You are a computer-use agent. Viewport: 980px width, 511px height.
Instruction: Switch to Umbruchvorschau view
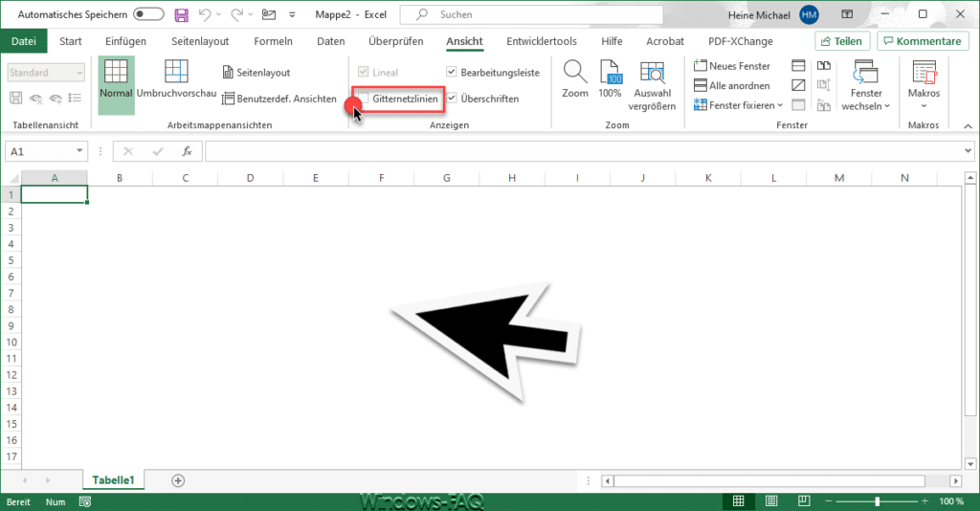(x=176, y=78)
